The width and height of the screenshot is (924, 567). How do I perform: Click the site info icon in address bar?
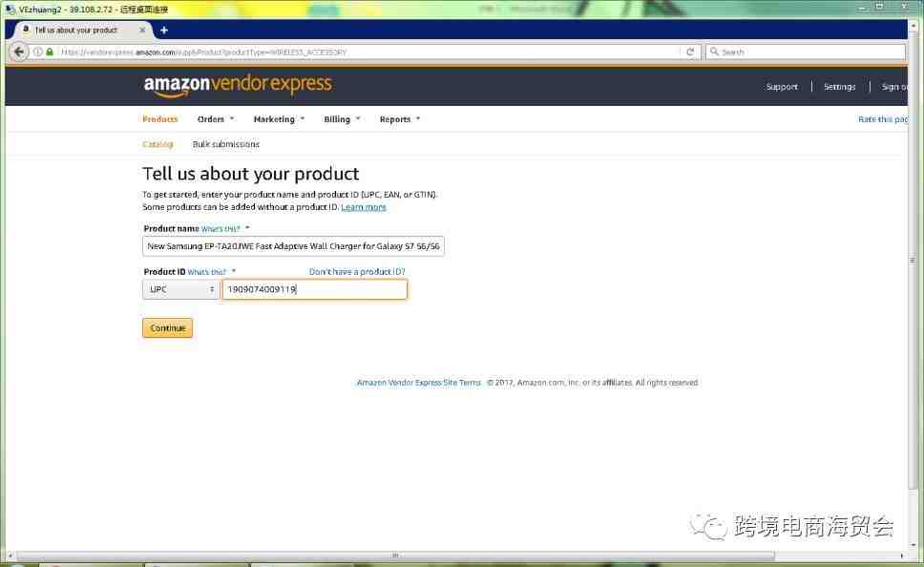38,52
